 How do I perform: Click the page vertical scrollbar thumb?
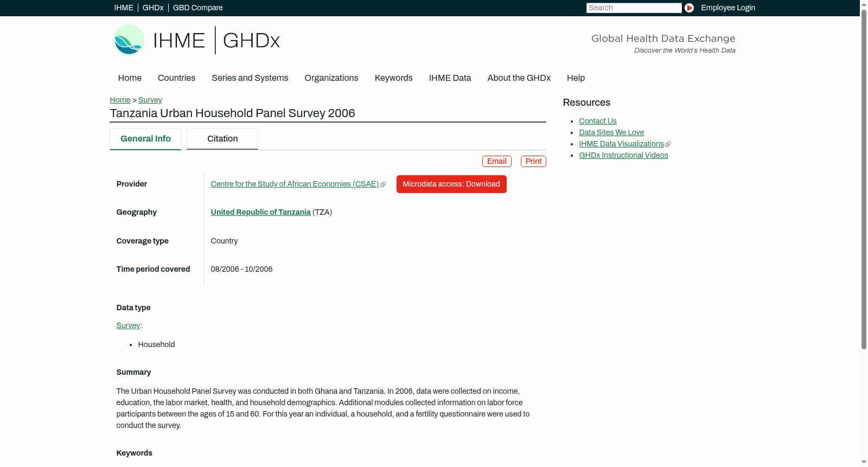coord(864,179)
